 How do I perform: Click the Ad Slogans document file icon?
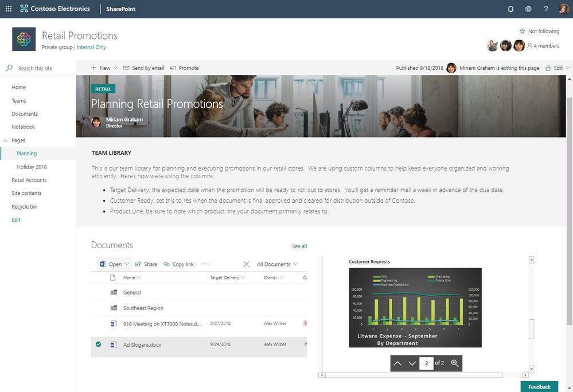click(114, 344)
